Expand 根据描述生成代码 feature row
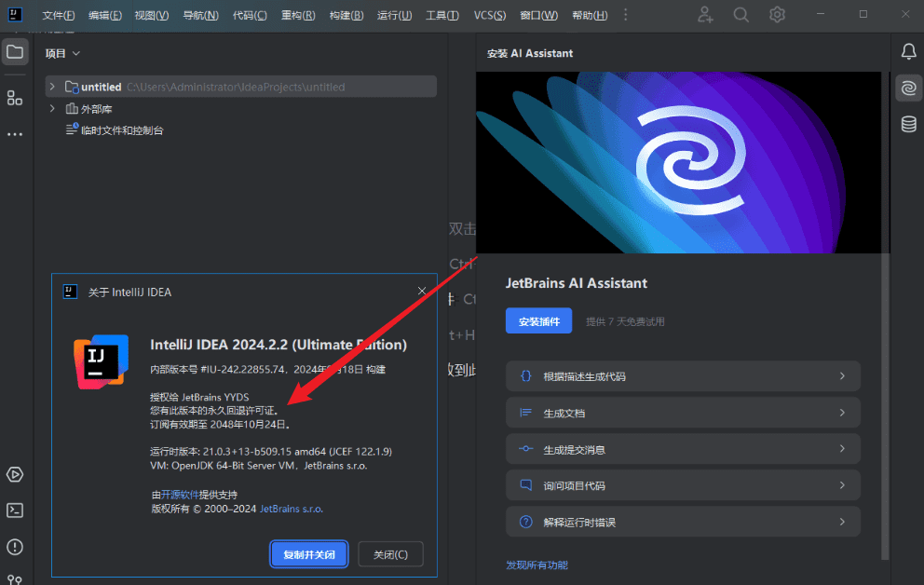 click(683, 375)
